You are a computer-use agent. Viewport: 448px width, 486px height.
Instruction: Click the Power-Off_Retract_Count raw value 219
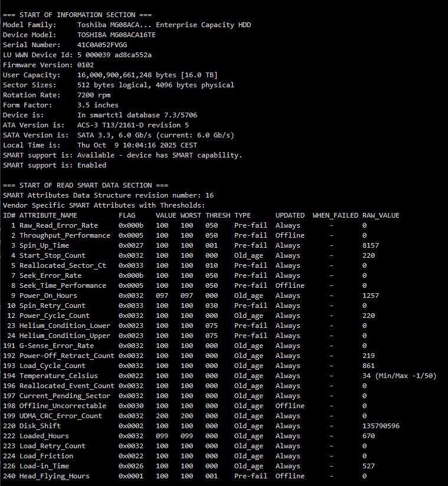pyautogui.click(x=368, y=356)
